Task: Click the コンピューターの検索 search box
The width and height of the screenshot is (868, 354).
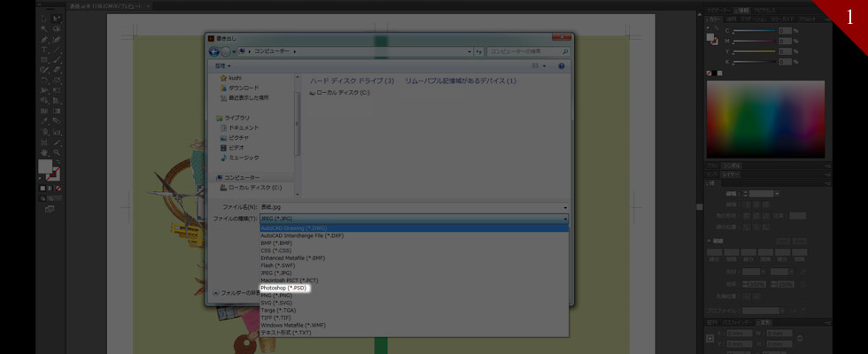Action: [x=529, y=51]
